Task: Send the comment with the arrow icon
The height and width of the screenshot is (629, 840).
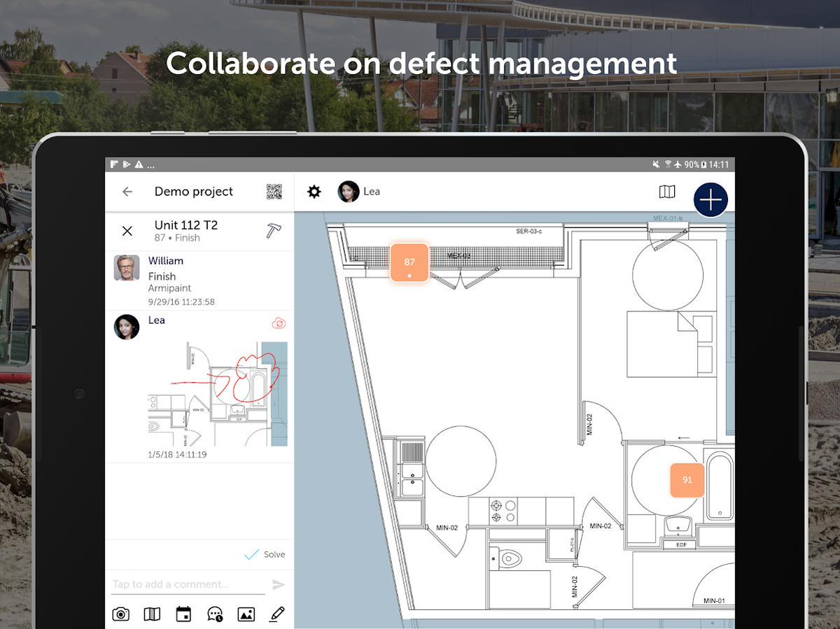Action: tap(279, 584)
